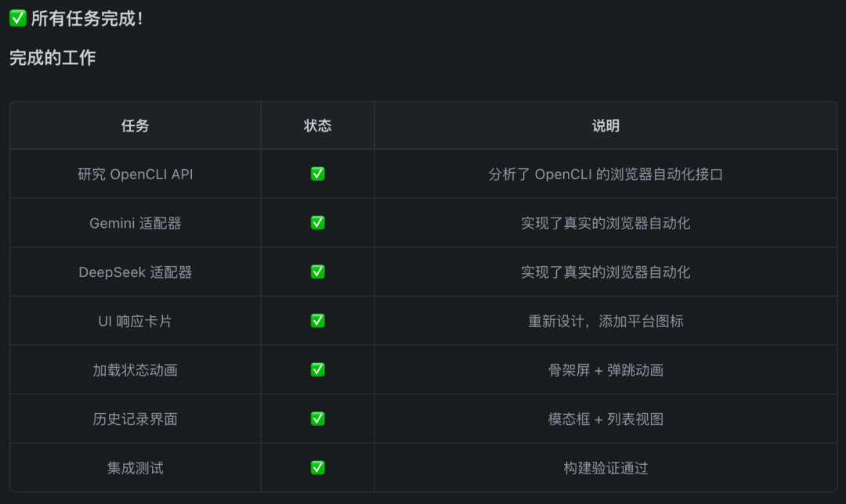Click the checkmark in Gemini 适配器 row
Screen dimensions: 846x504
click(x=318, y=222)
